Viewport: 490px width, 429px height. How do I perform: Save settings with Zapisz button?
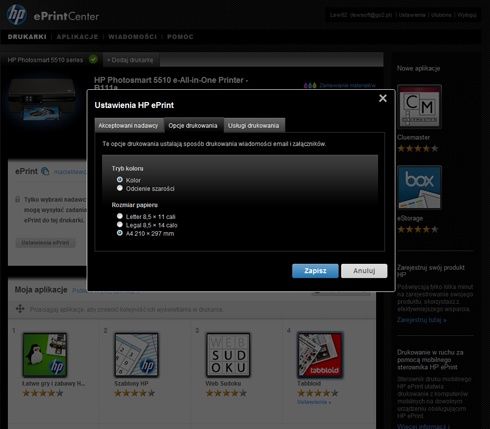click(x=315, y=271)
